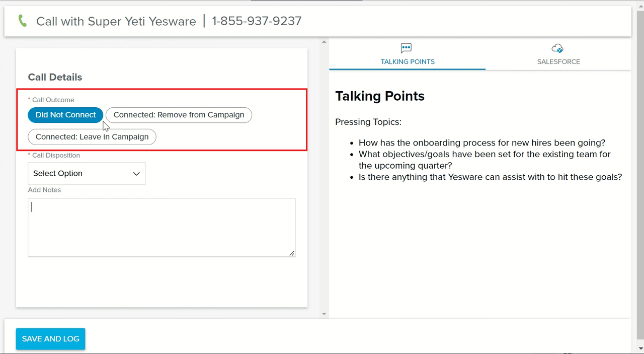This screenshot has width=644, height=354.
Task: Click the phone number 1-855-937-9237
Action: coord(257,21)
